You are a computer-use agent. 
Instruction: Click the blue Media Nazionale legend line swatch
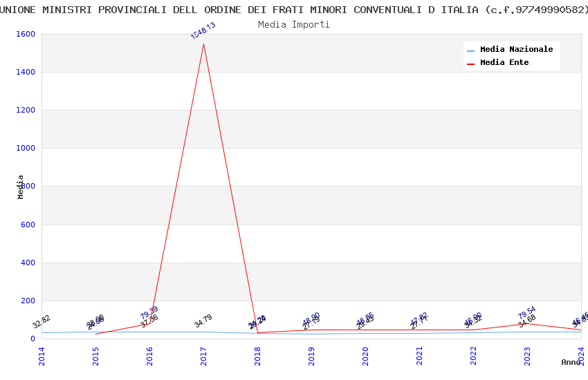(x=470, y=51)
